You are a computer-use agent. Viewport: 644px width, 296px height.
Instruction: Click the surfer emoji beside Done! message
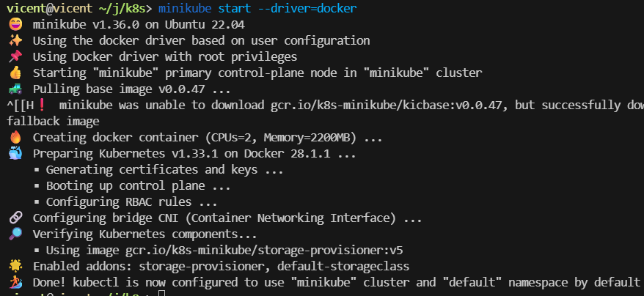(15, 282)
